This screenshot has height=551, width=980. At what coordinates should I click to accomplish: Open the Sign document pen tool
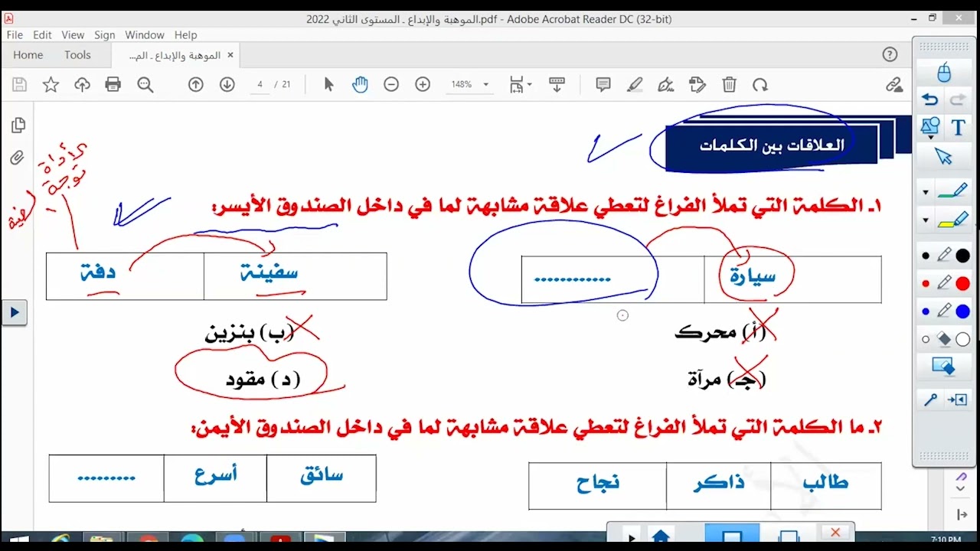click(x=666, y=85)
